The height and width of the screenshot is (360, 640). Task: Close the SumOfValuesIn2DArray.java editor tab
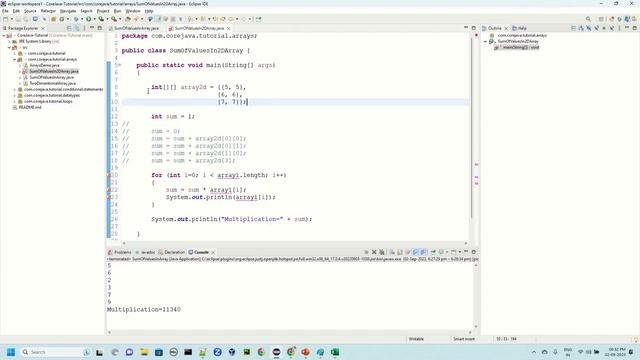tap(229, 28)
